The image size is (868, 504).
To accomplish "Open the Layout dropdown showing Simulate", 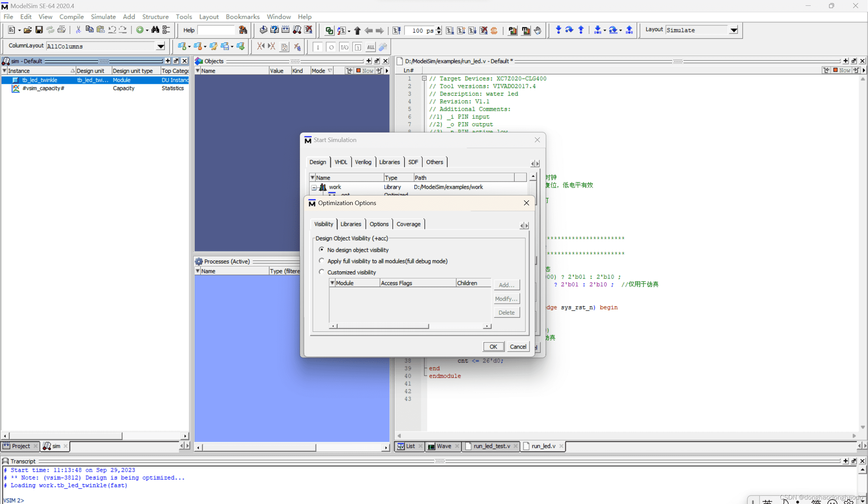I will click(734, 30).
